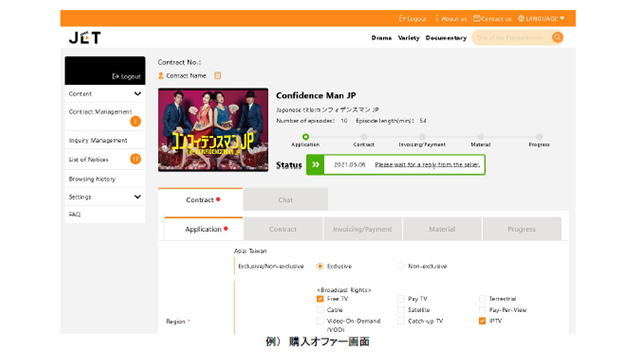Viewport: 640px width, 360px height.
Task: Click the Invoicing/Payment step marker in tracker
Action: pyautogui.click(x=422, y=137)
